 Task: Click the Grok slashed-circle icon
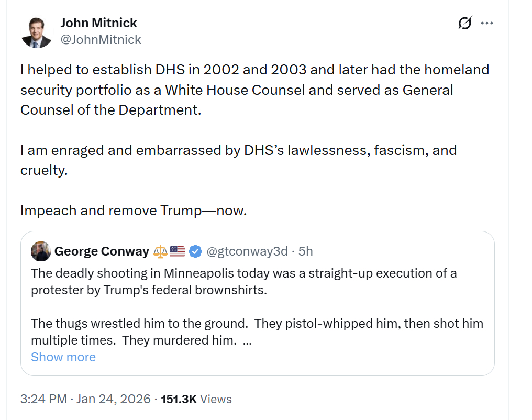click(x=464, y=24)
